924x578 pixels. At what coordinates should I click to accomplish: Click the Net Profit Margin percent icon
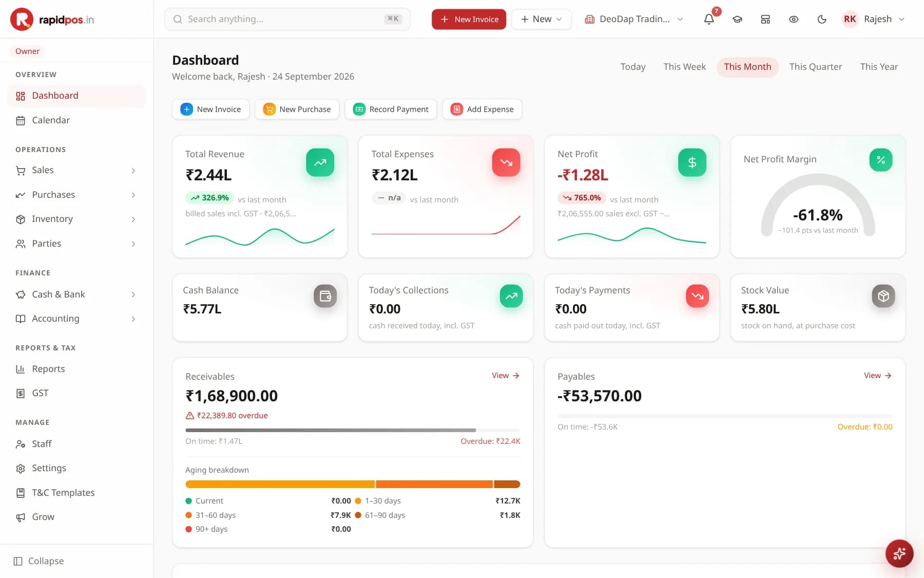coord(881,160)
